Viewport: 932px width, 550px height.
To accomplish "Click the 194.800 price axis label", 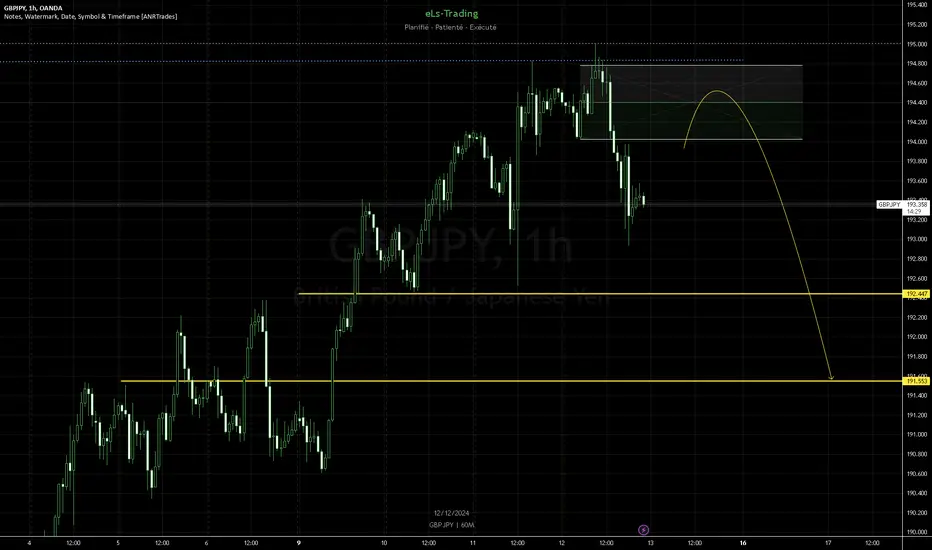I will coord(917,64).
